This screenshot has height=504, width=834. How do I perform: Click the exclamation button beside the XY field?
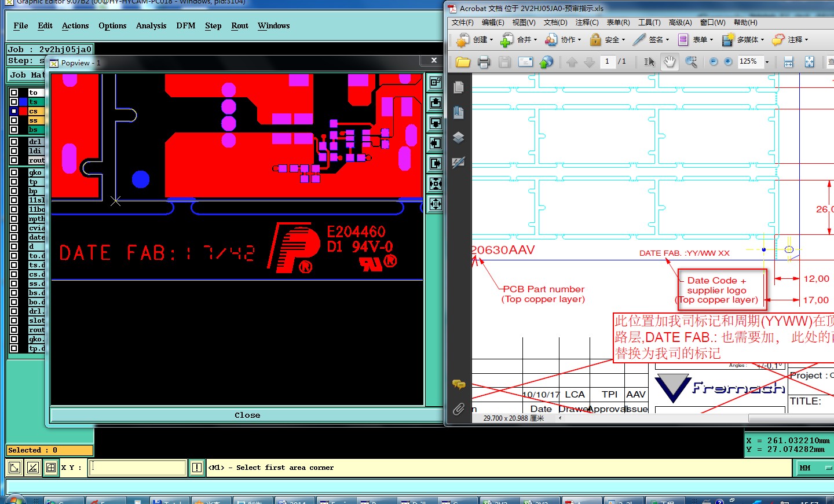coord(197,468)
